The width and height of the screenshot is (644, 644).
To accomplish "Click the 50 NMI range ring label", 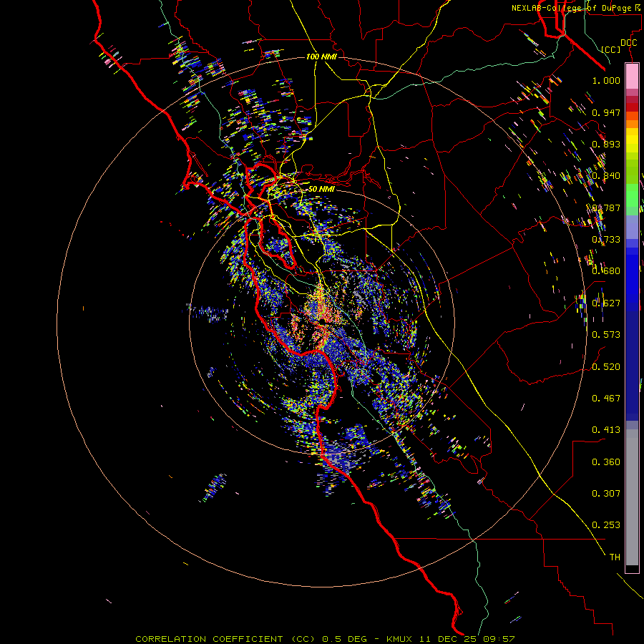I will pos(321,189).
